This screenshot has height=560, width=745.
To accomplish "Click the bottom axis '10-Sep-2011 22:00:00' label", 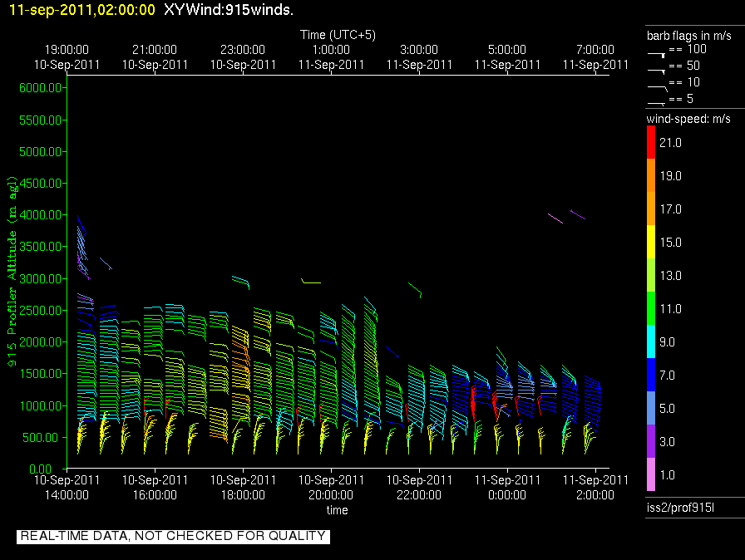I will click(419, 488).
